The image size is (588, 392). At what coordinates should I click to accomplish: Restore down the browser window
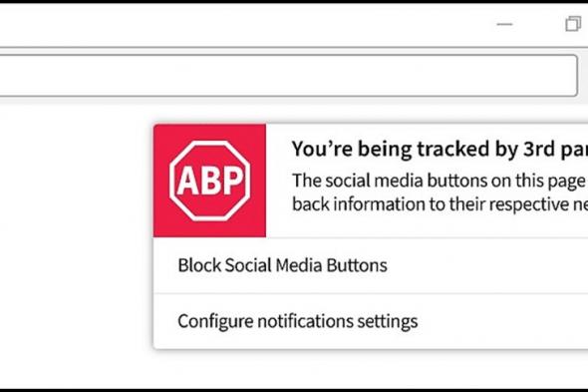pos(573,24)
